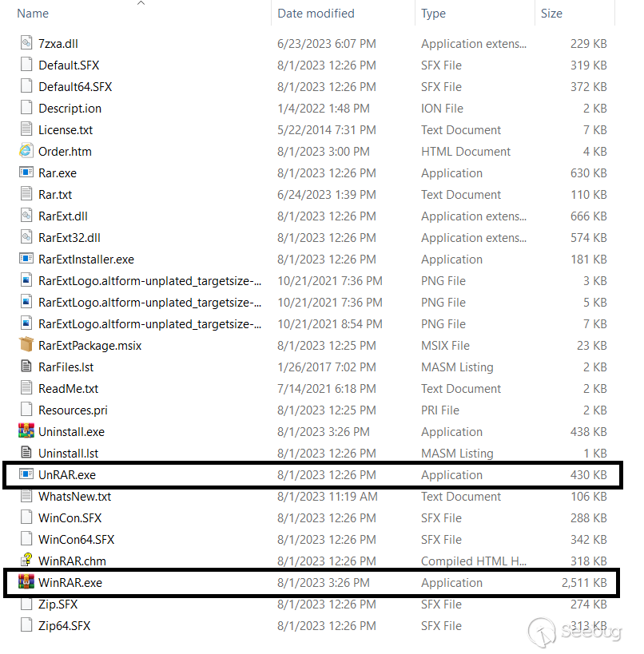Click the WinRAR.exe books icon
Screen dimensions: 644x654
pyautogui.click(x=26, y=582)
